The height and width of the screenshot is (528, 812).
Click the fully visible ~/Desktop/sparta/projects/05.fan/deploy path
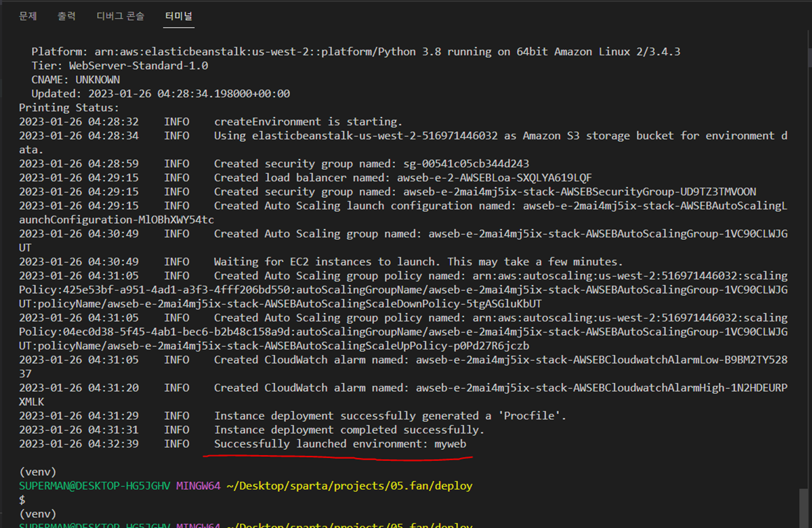tap(350, 486)
